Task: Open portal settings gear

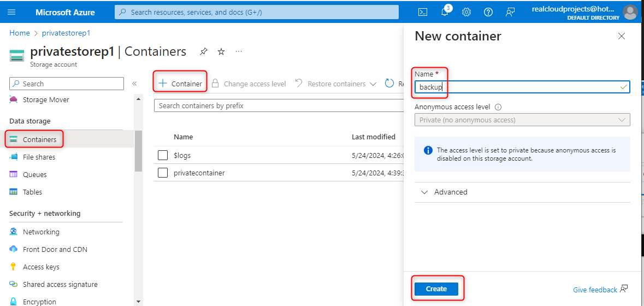Action: pos(466,12)
